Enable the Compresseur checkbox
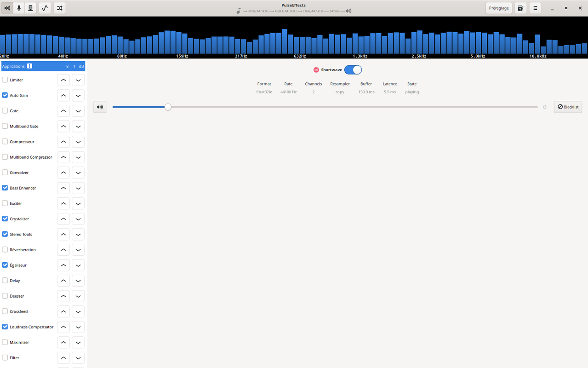Viewport: 588px width, 368px height. point(5,142)
